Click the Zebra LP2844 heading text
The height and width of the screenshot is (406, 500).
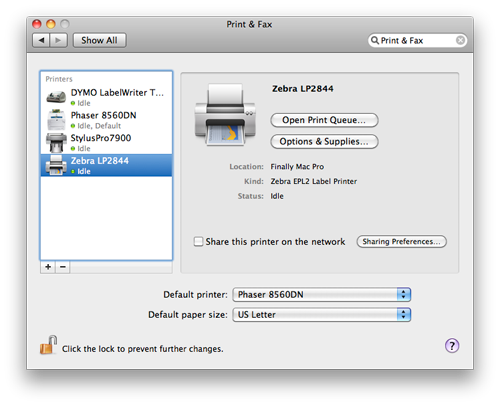[x=303, y=89]
